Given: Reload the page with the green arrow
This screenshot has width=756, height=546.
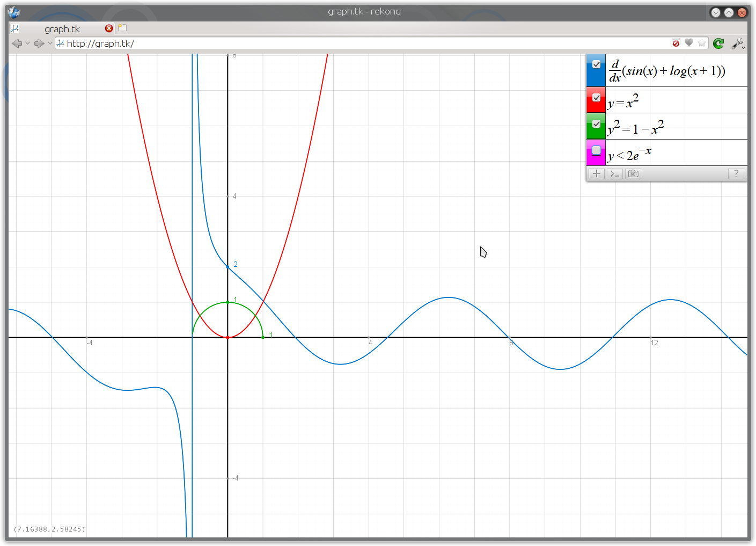Looking at the screenshot, I should 719,43.
